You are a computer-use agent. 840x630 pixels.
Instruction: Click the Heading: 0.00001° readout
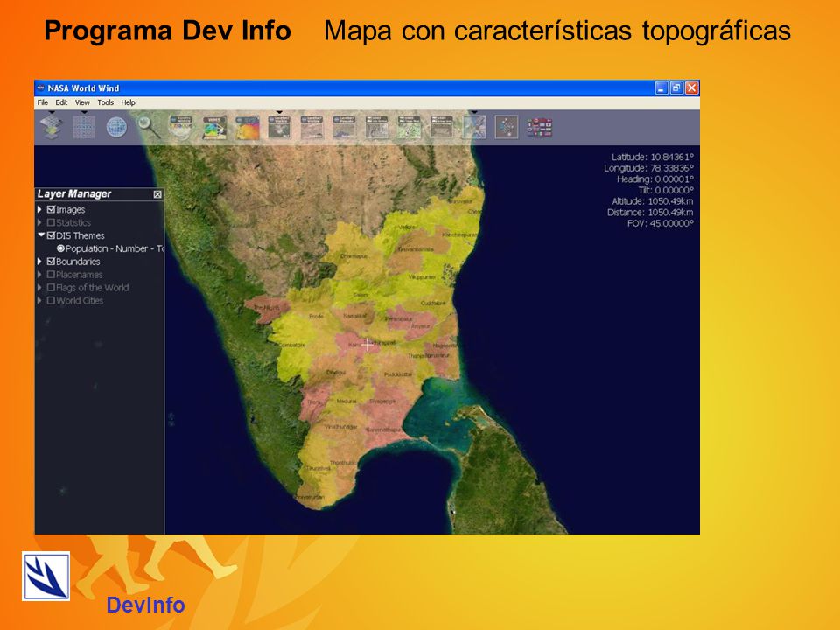click(x=655, y=179)
